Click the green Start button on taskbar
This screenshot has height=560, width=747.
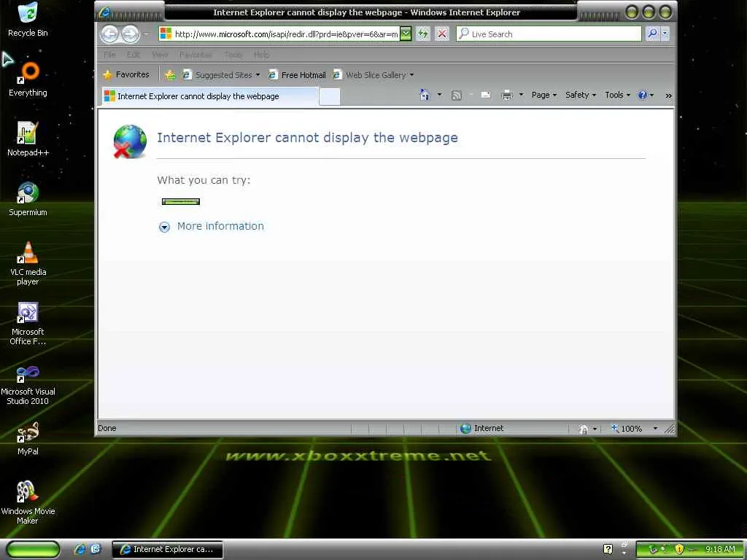[x=34, y=549]
